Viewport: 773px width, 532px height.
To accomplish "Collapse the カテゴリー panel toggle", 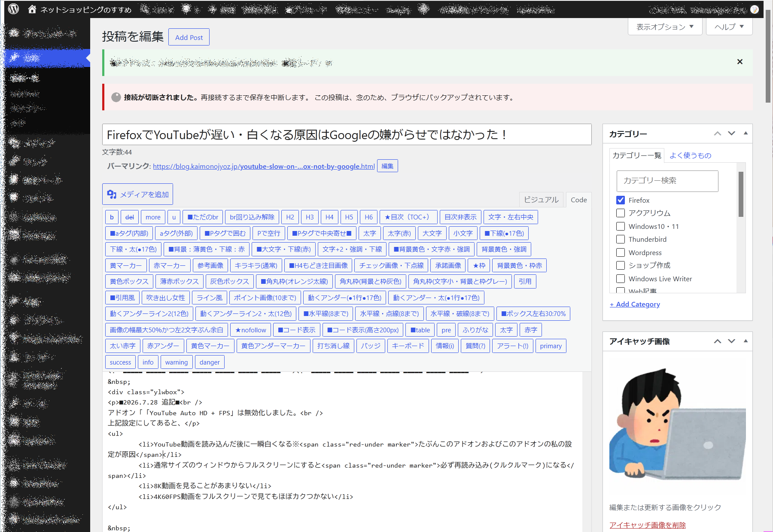I will 746,134.
